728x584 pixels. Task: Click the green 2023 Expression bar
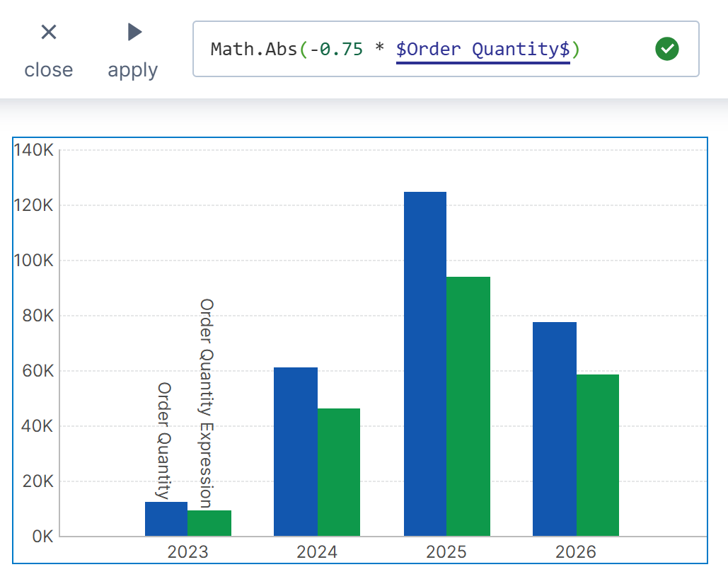coord(209,523)
